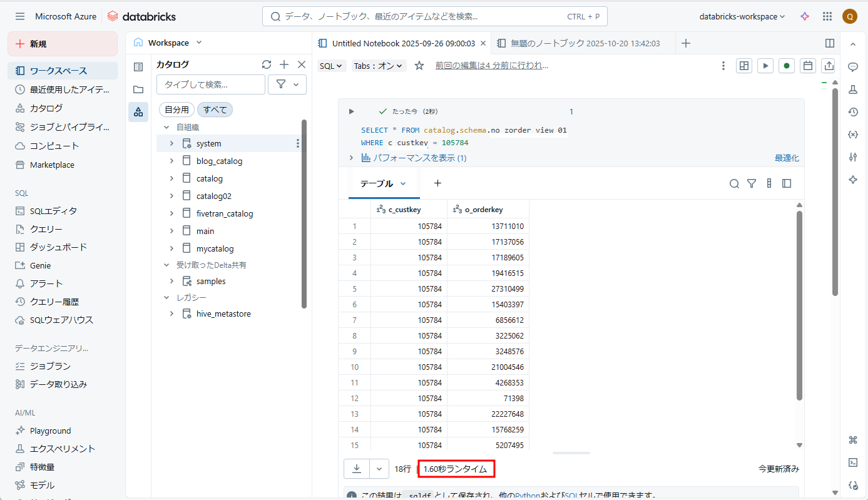Viewport: 868px width, 500px height.
Task: Open the comments icon in right sidebar
Action: click(x=852, y=67)
